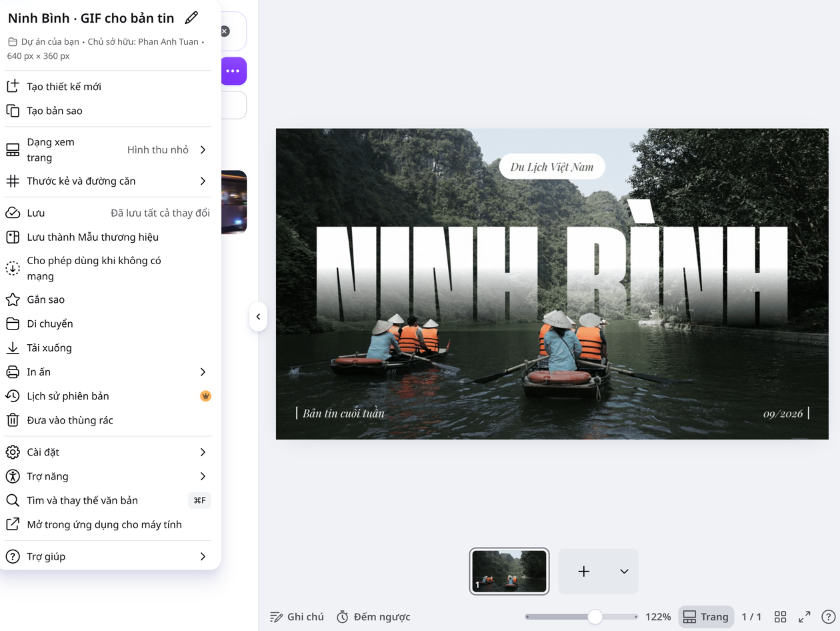
Task: Choose Mở trong ứng dụng cho máy tính
Action: coord(108,524)
